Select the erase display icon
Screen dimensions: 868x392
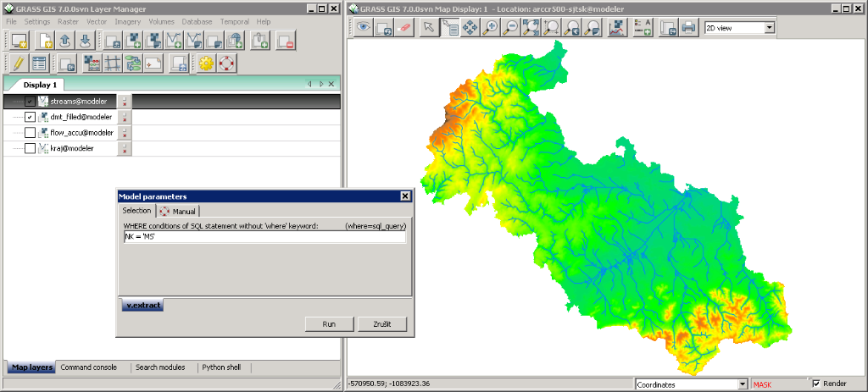click(x=404, y=27)
